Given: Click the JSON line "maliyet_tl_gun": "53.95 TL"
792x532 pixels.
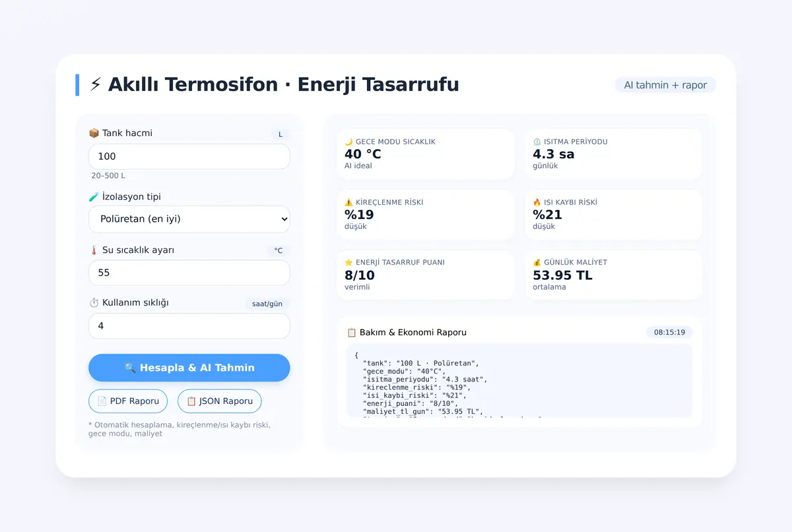Looking at the screenshot, I should click(x=422, y=412).
